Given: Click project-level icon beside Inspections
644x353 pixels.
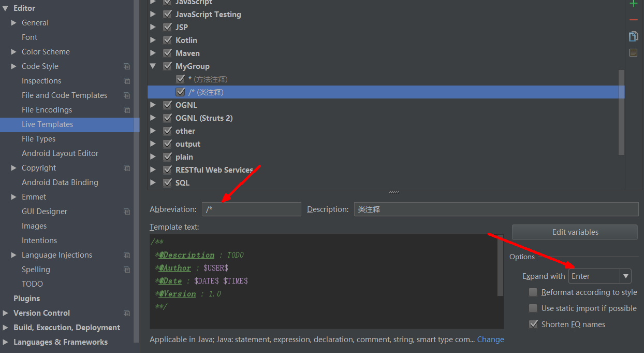Looking at the screenshot, I should [127, 81].
